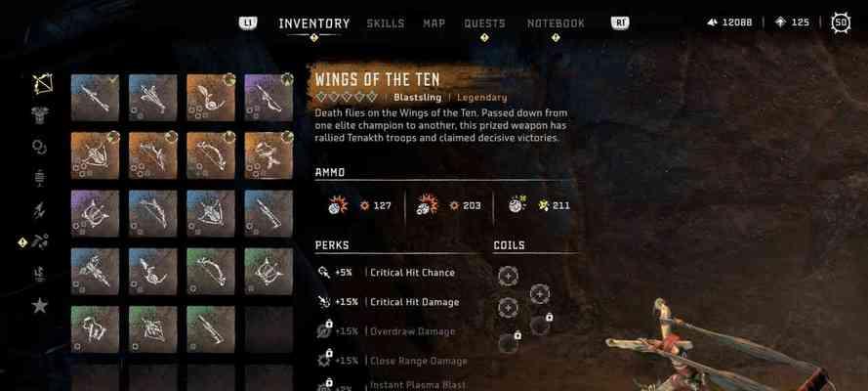Open the Map tab
The height and width of the screenshot is (391, 868).
[x=434, y=23]
